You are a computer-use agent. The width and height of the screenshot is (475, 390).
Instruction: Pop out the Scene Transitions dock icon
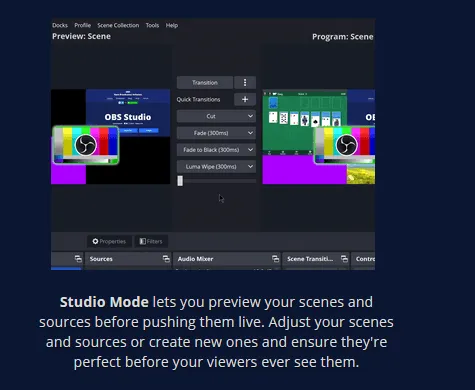pyautogui.click(x=344, y=259)
